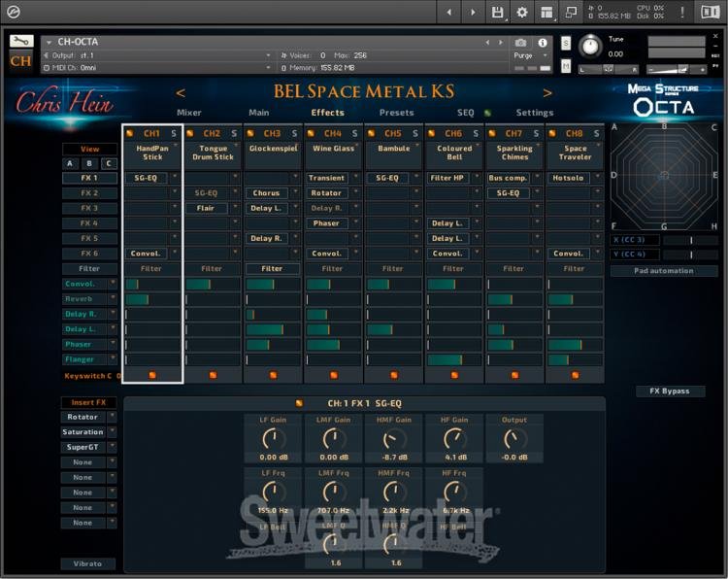Adjust the CH1 Reverb send slider
This screenshot has height=579, width=728.
152,299
